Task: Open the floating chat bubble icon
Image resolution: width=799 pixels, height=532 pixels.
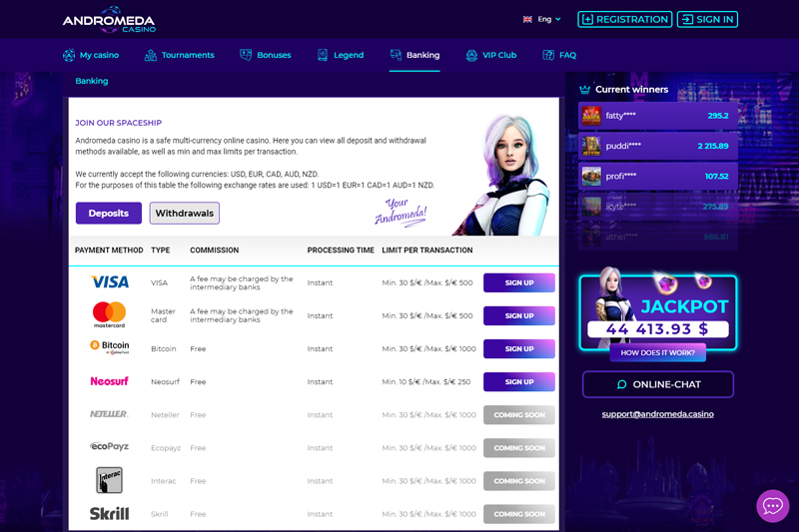Action: [x=772, y=506]
